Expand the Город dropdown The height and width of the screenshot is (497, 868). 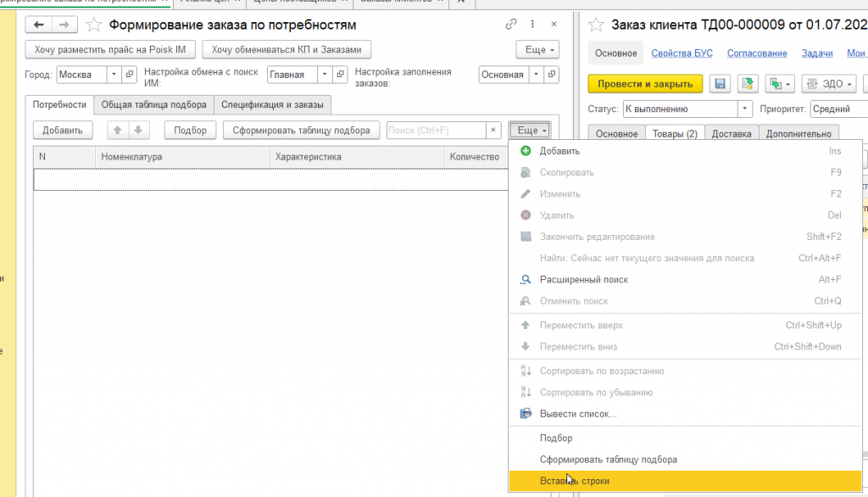pyautogui.click(x=114, y=75)
